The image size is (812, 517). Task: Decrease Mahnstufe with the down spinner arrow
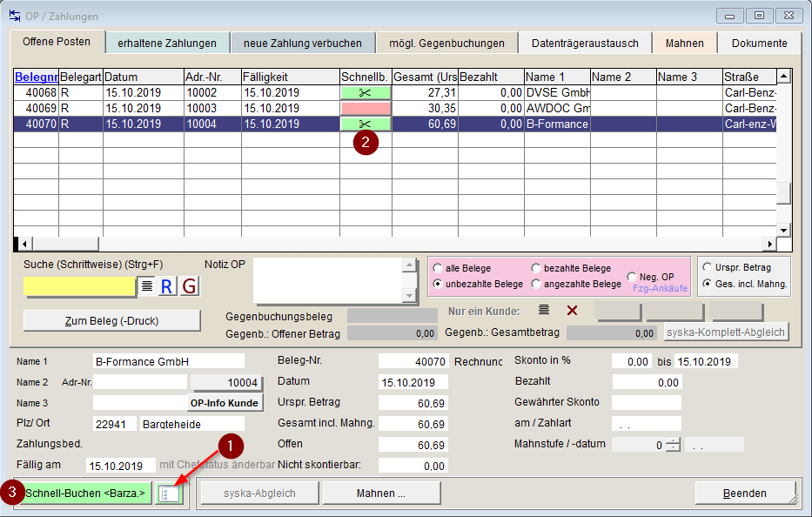point(673,447)
